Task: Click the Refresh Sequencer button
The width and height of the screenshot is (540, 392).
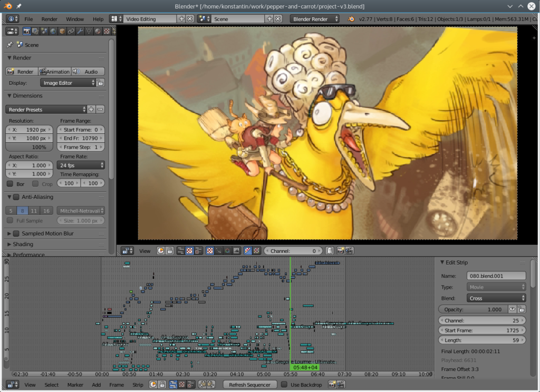Action: point(249,385)
